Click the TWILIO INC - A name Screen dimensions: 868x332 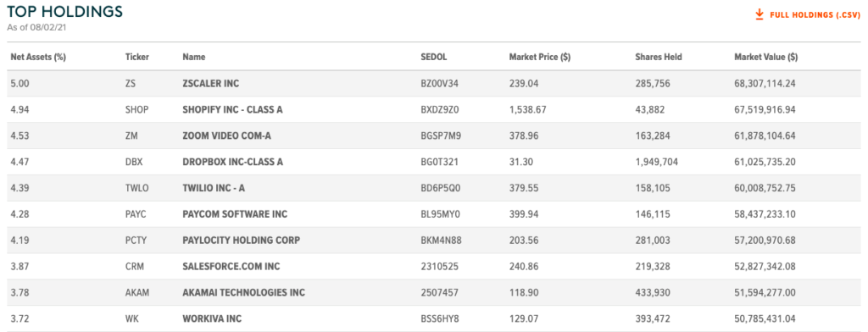tap(214, 188)
